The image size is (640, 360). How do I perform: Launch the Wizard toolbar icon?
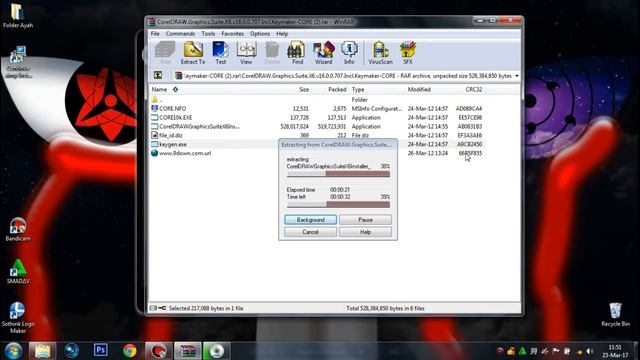[323, 53]
